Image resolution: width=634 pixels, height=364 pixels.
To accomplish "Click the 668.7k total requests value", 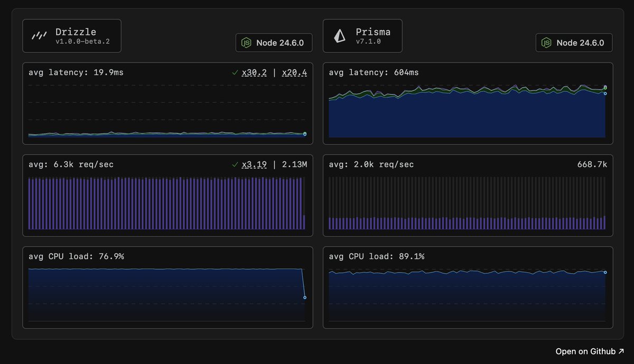I will click(592, 165).
